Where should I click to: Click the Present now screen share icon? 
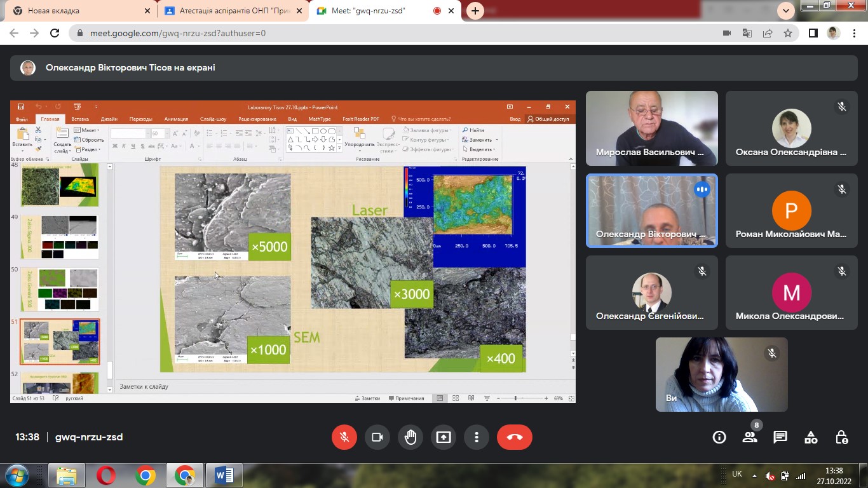click(x=444, y=437)
